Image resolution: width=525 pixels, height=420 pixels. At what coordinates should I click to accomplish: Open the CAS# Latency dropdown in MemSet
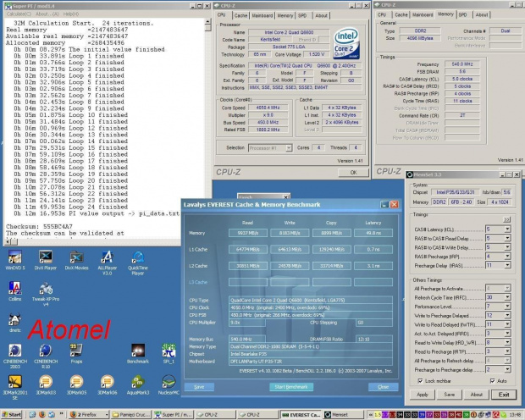click(507, 229)
